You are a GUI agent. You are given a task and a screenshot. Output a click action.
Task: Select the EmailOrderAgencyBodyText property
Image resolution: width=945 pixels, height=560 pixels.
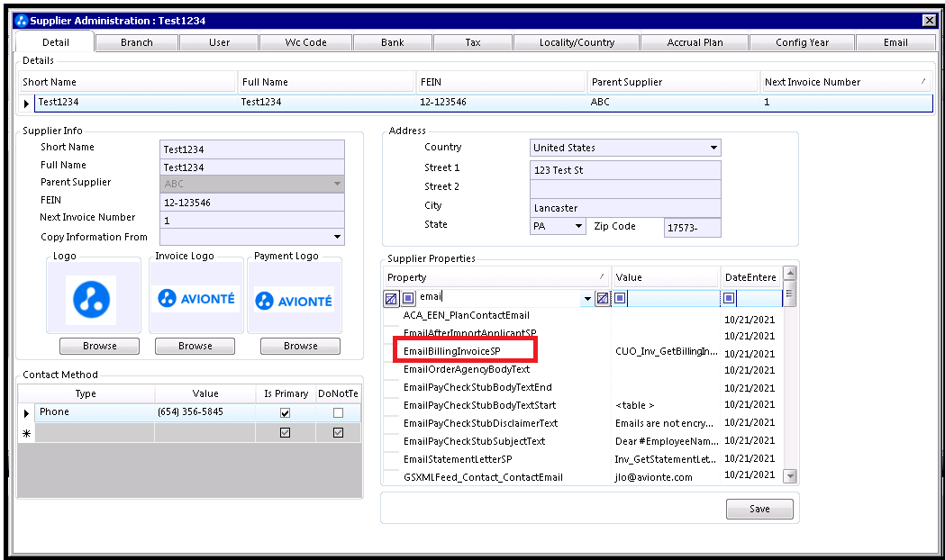coord(467,369)
